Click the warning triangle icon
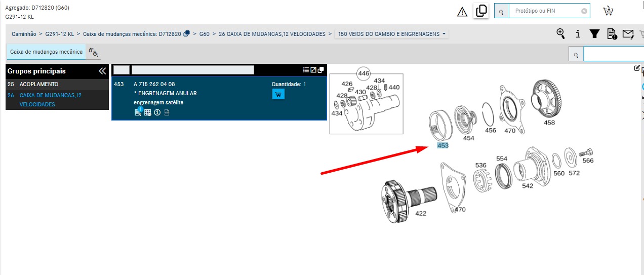 click(x=462, y=12)
